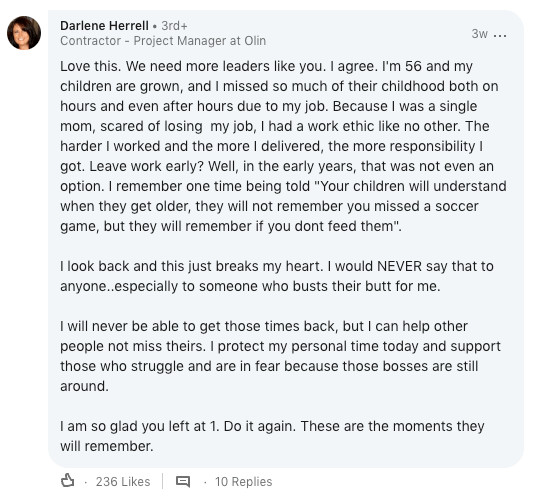Screen dimensions: 534x499
Task: Click the paragraph starting 'I look back'
Action: coord(277,276)
